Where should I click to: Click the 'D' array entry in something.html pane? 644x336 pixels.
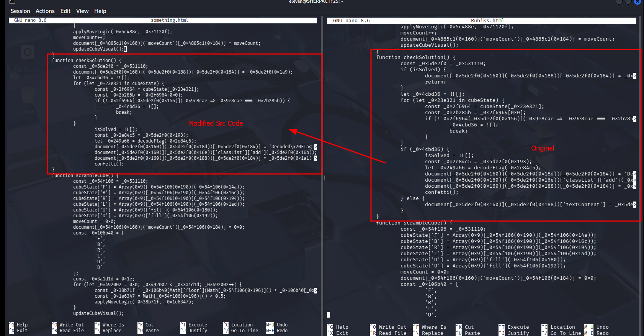point(99,267)
